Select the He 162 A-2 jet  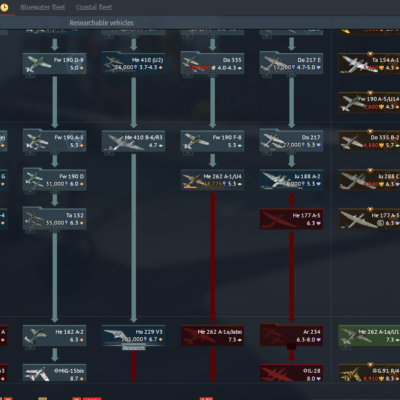pyautogui.click(x=55, y=336)
